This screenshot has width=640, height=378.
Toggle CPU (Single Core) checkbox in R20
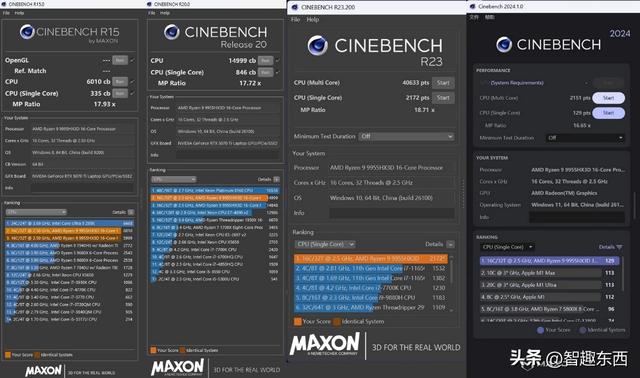pyautogui.click(x=278, y=72)
